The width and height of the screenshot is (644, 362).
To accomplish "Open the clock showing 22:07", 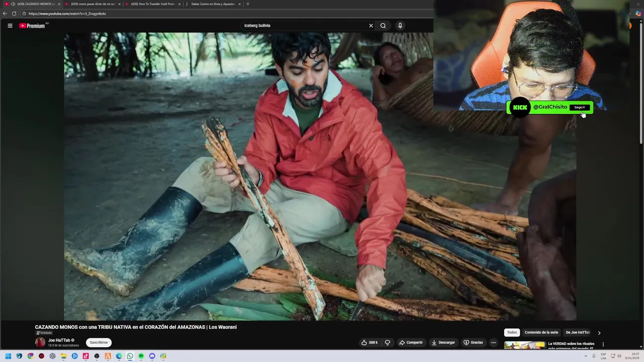I will [x=632, y=356].
